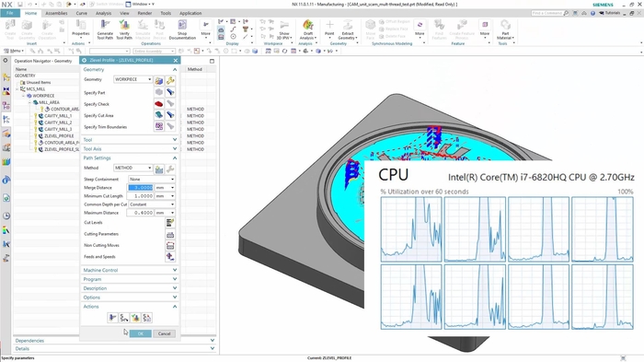Open Feeds and Speeds icon
Screen dimensions: 644x362
pyautogui.click(x=170, y=257)
